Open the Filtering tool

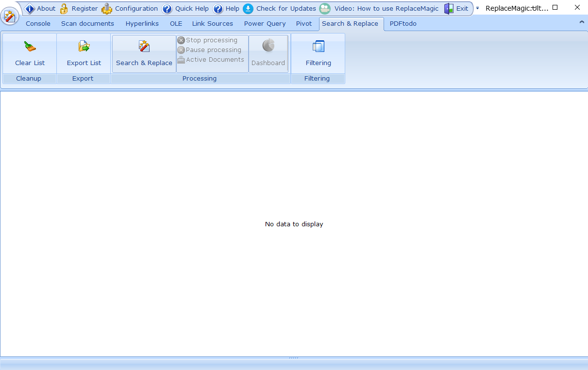pyautogui.click(x=318, y=53)
